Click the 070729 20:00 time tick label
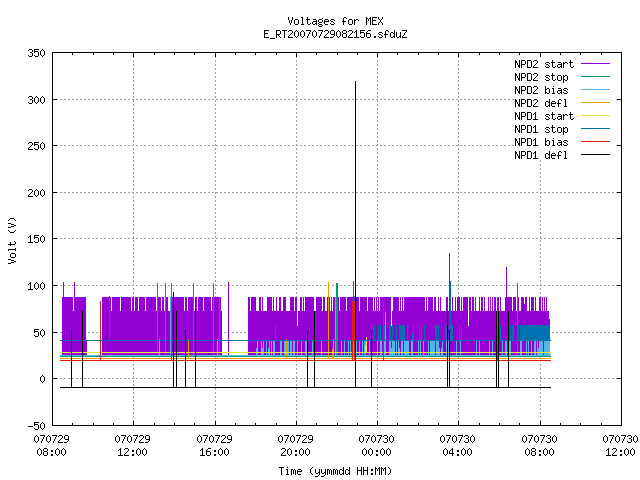Viewport: 640px width, 480px height. [x=295, y=446]
